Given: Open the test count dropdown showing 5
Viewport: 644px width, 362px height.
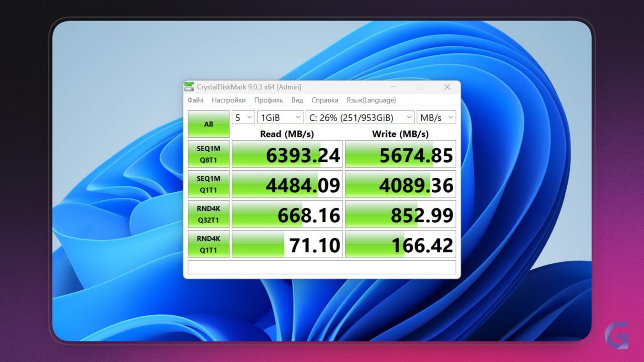Looking at the screenshot, I should coord(243,117).
